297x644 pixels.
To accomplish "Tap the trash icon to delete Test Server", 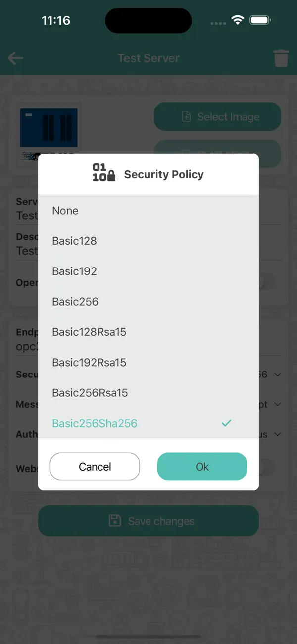I will point(281,58).
